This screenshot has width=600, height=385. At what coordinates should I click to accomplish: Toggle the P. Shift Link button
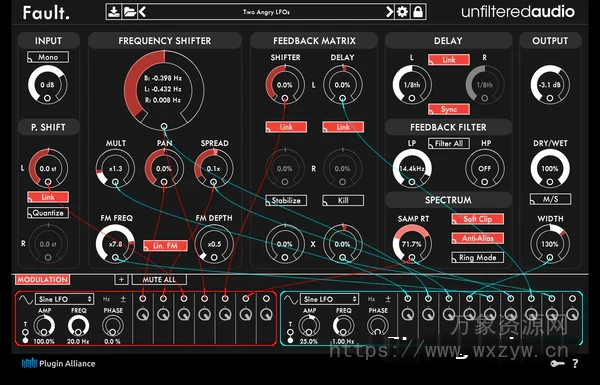pyautogui.click(x=48, y=197)
